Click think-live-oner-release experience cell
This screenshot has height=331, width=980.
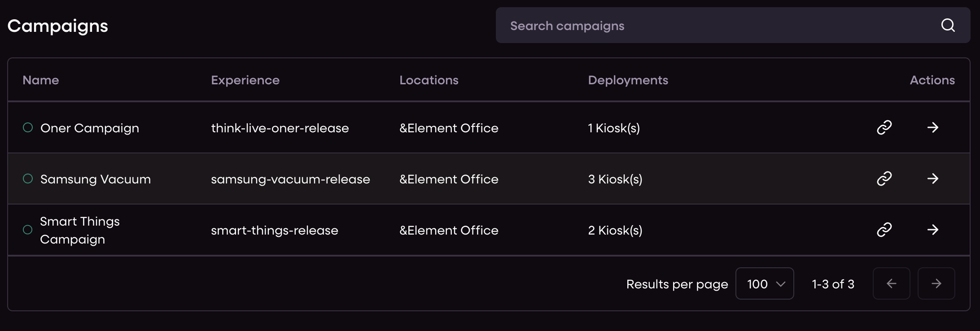280,128
